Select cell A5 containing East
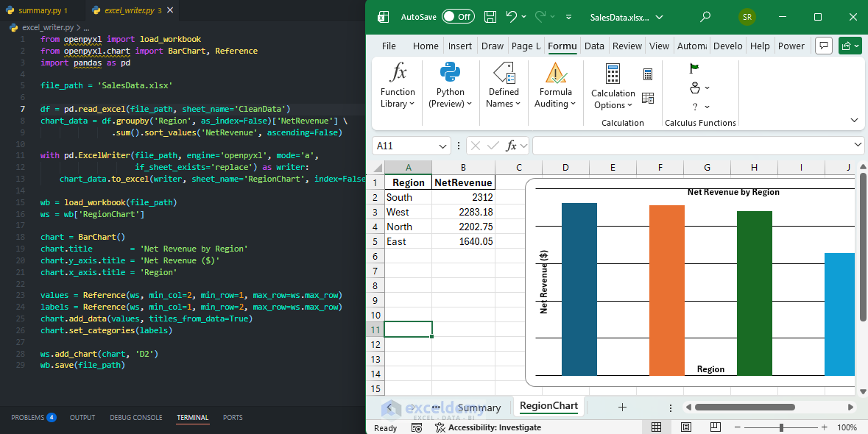Viewport: 868px width, 434px height. [x=408, y=241]
